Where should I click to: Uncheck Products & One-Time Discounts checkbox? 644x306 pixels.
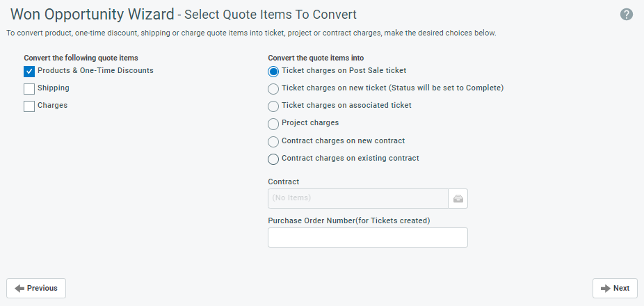coord(29,72)
